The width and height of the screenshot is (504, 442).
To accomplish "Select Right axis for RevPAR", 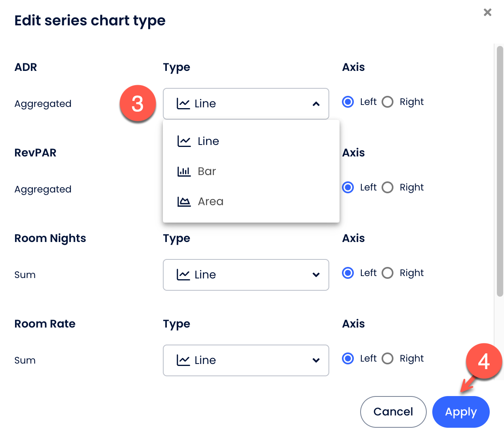I will (388, 187).
